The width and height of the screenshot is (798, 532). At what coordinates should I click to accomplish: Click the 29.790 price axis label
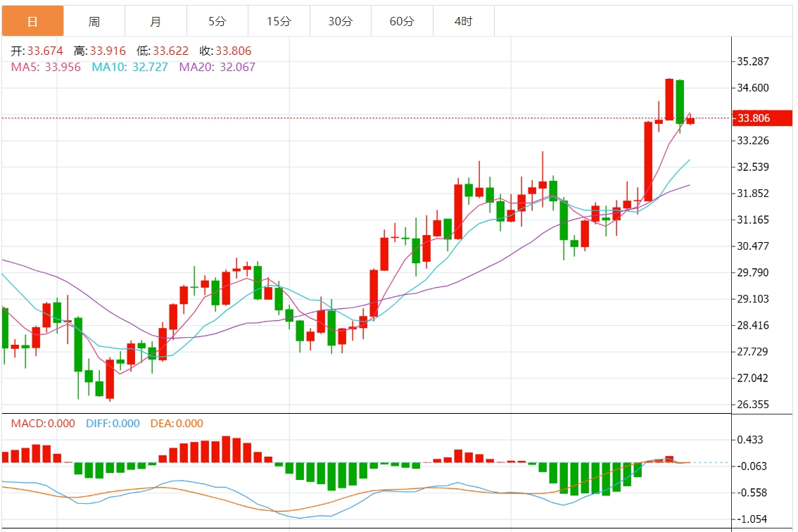tap(753, 272)
